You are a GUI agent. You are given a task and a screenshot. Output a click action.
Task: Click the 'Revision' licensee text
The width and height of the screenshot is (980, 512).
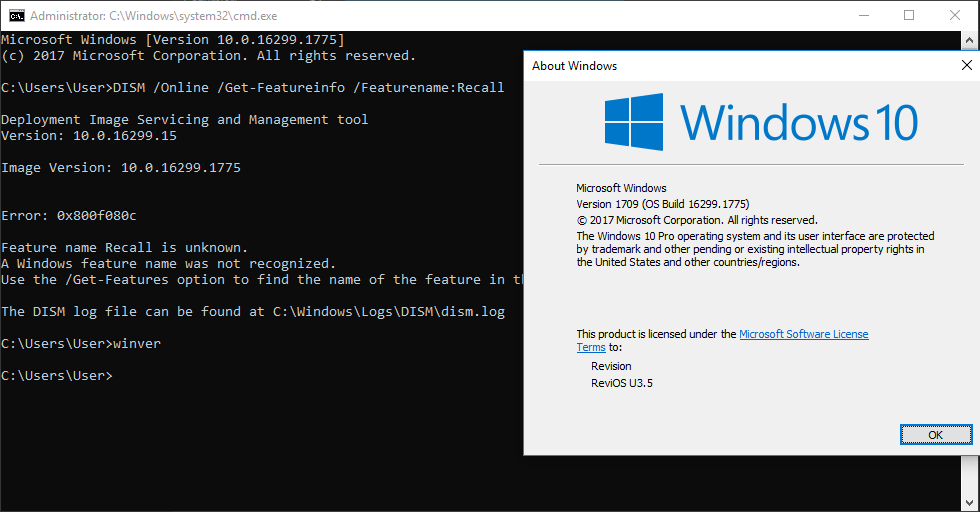pos(611,366)
